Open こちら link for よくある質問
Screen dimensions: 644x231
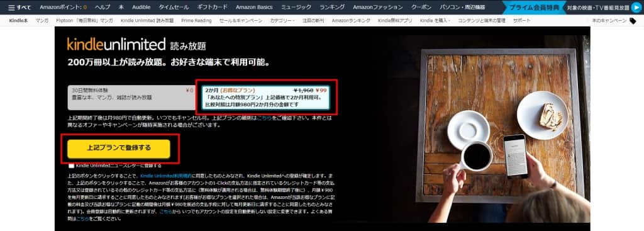[83, 219]
